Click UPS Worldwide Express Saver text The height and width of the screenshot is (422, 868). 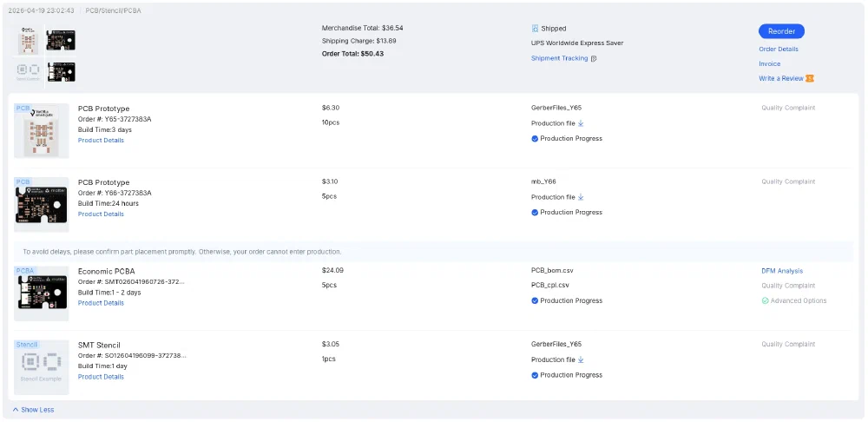577,43
